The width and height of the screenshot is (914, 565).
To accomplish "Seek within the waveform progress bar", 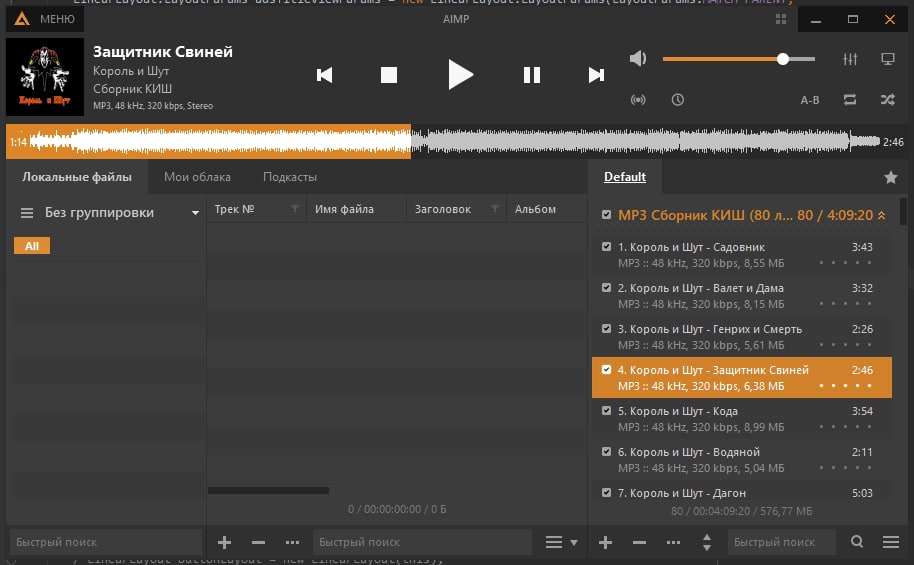I will click(455, 141).
